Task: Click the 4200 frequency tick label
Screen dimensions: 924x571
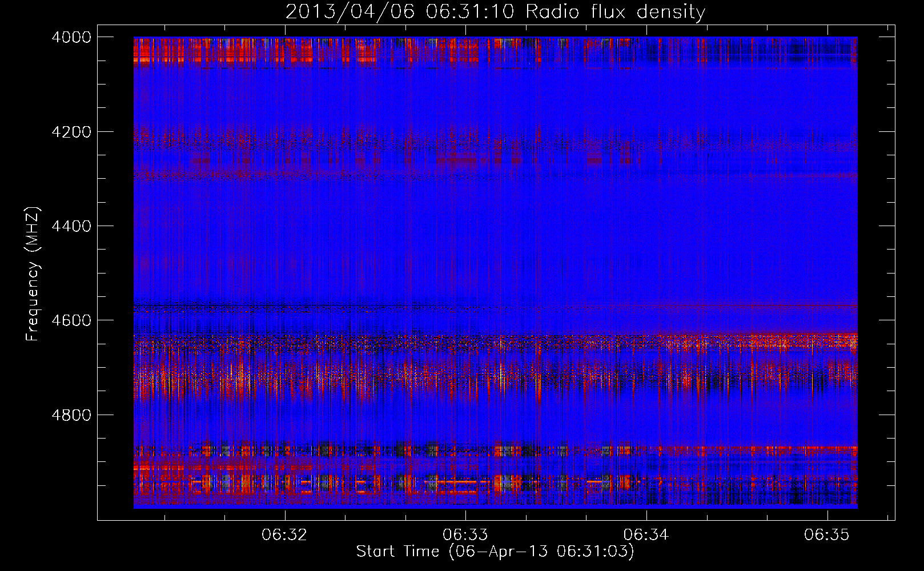Action: 71,132
